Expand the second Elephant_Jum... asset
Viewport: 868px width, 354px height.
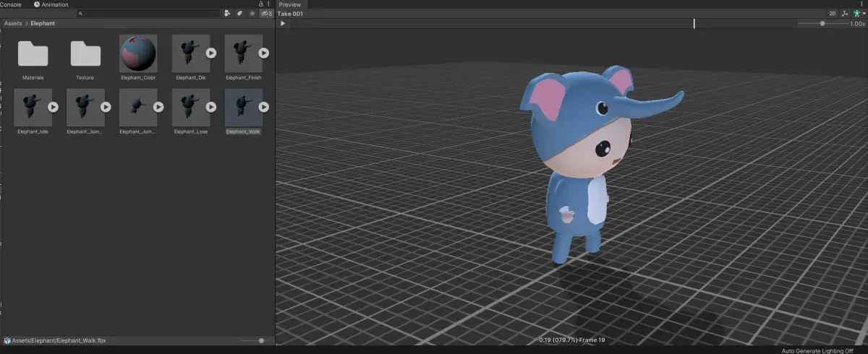tap(158, 107)
